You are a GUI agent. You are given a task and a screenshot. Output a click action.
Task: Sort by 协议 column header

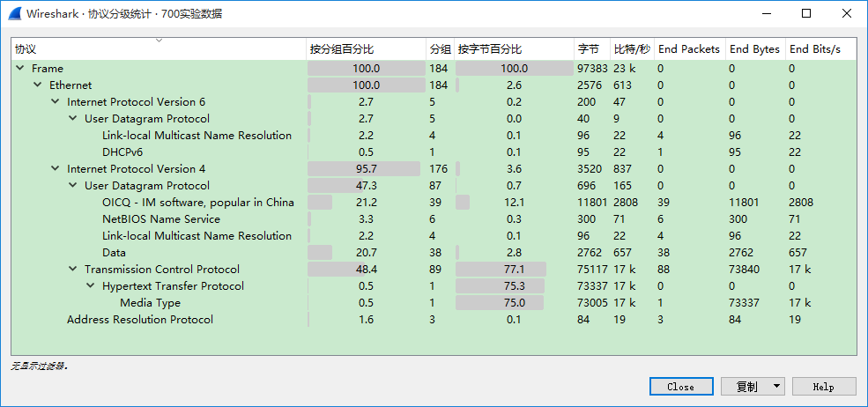pos(159,48)
